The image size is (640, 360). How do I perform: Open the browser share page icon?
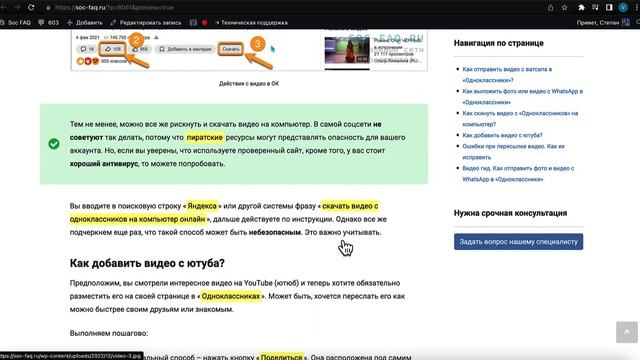click(x=550, y=7)
